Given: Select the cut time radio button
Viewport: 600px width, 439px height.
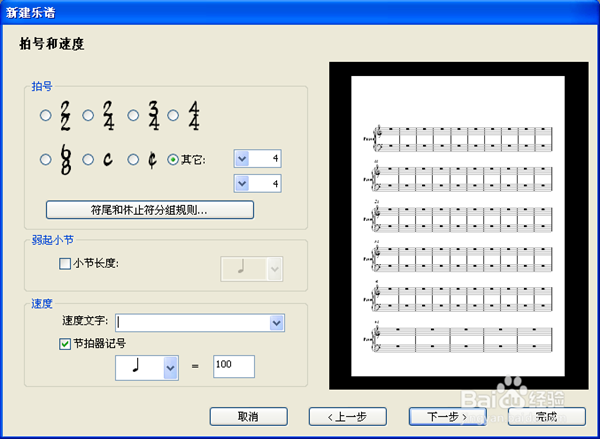Looking at the screenshot, I should [133, 160].
